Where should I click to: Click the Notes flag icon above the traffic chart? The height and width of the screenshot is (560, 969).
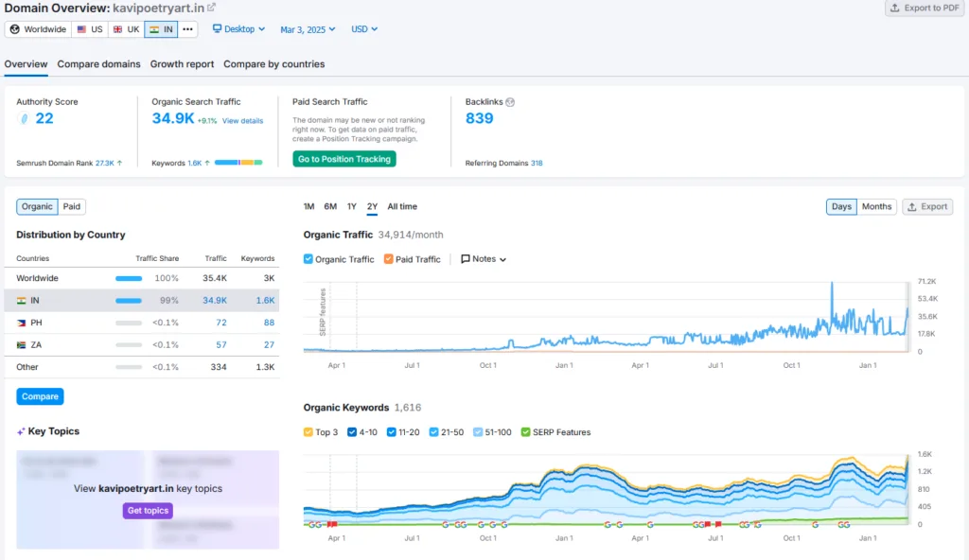[x=466, y=259]
